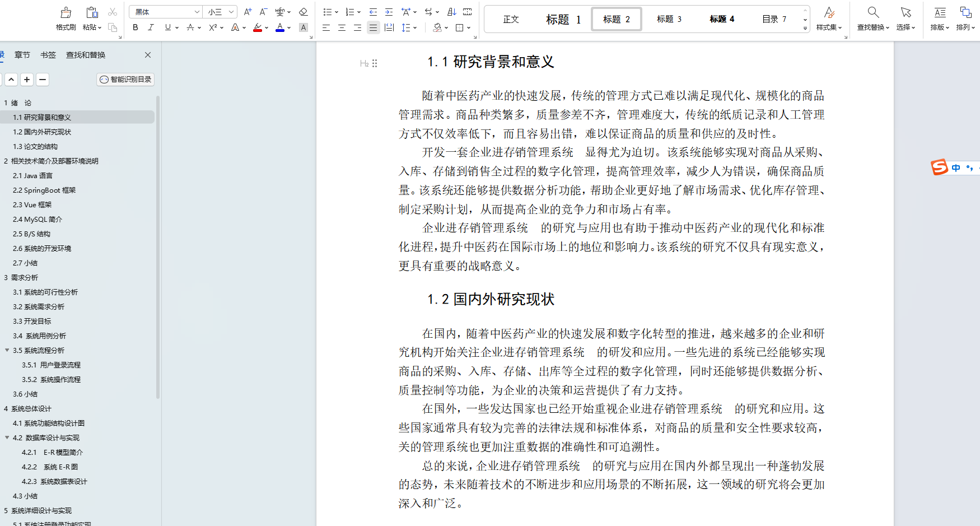This screenshot has width=980, height=526.
Task: Click the 排列 arrange icon
Action: 965,12
